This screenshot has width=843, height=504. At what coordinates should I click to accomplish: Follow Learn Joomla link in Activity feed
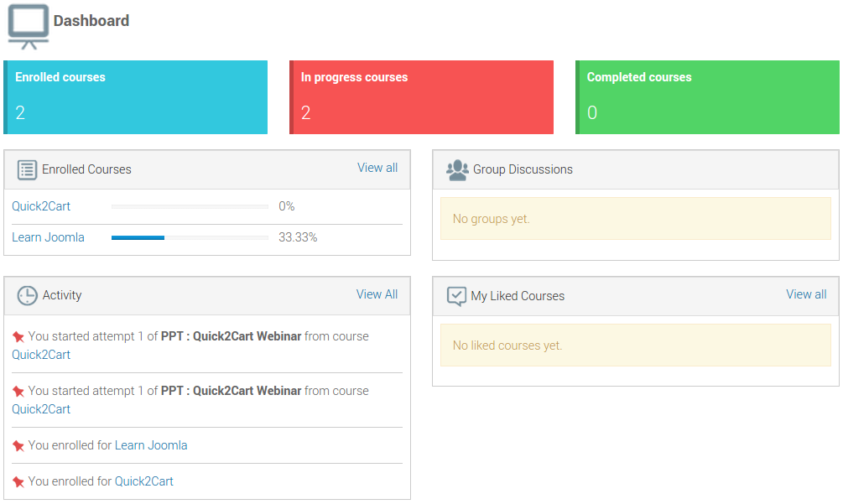[151, 445]
